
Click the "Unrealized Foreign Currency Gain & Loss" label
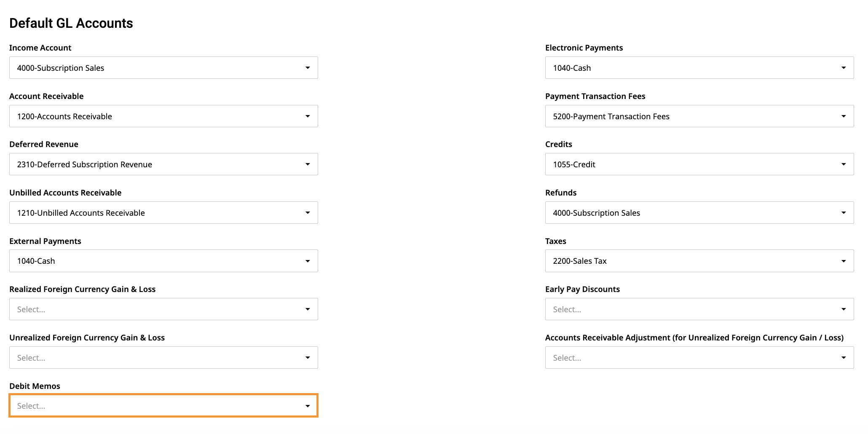click(x=87, y=338)
